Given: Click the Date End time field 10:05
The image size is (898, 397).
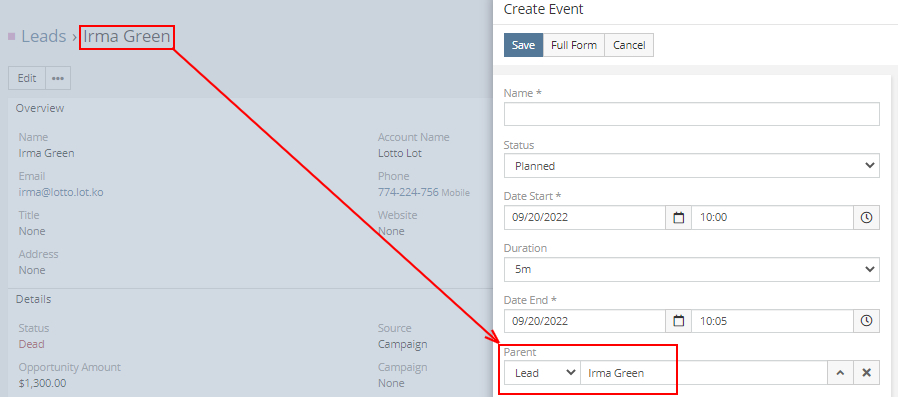Looking at the screenshot, I should (773, 321).
